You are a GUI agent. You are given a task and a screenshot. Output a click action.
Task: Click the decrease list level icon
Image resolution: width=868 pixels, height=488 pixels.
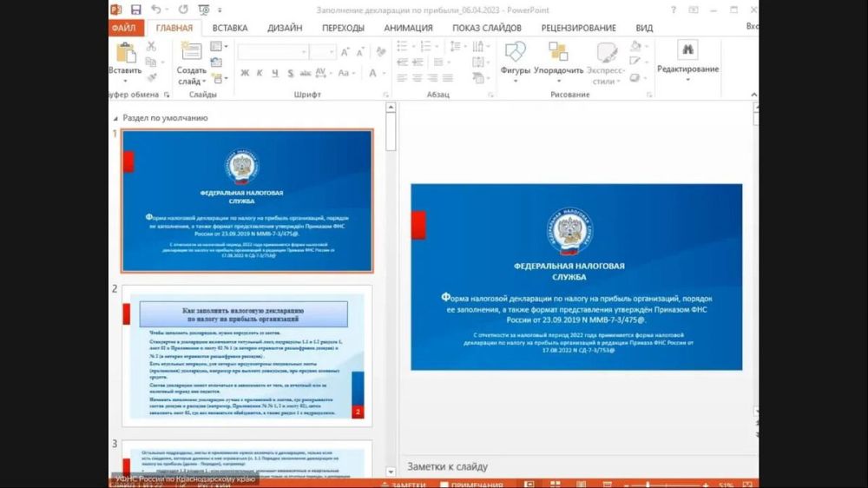pos(403,62)
